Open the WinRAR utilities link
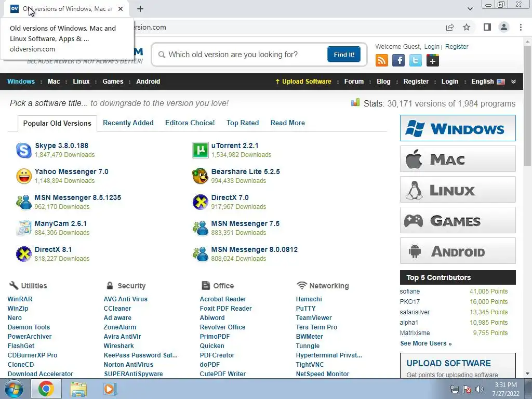Viewport: 532px width, 399px height. 20,299
